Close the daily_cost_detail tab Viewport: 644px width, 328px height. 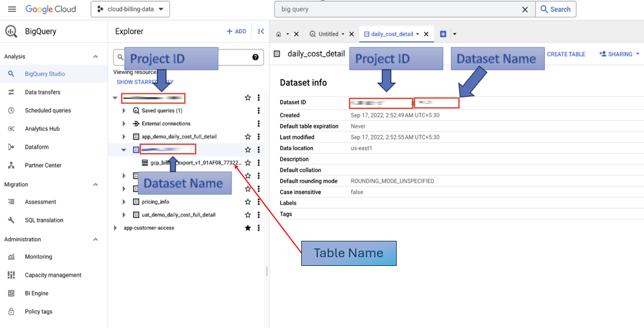(x=426, y=34)
